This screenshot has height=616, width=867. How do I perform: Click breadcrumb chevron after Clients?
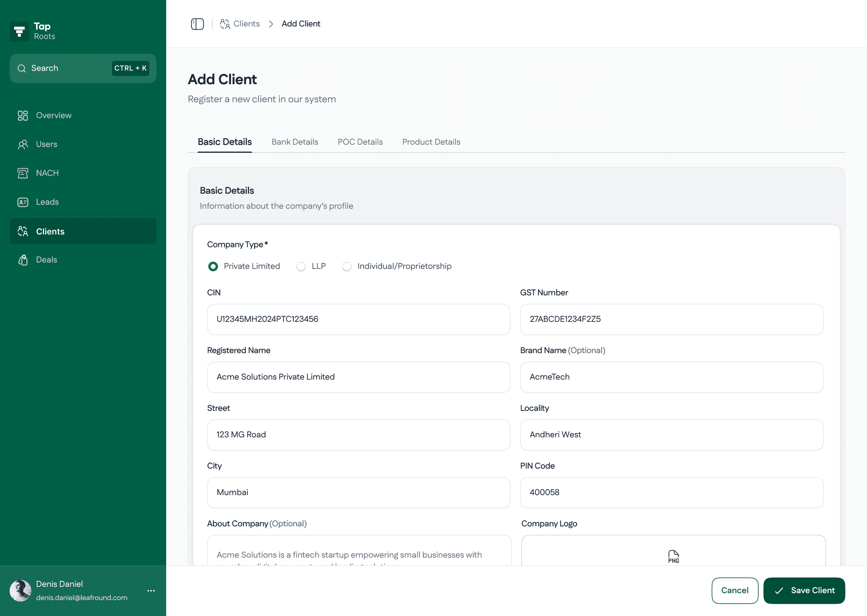271,24
